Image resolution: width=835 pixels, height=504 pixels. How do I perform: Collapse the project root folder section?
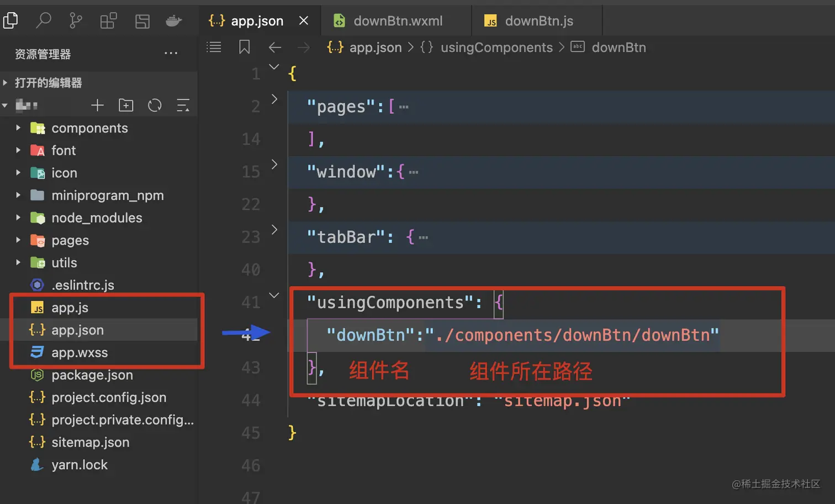(x=5, y=105)
